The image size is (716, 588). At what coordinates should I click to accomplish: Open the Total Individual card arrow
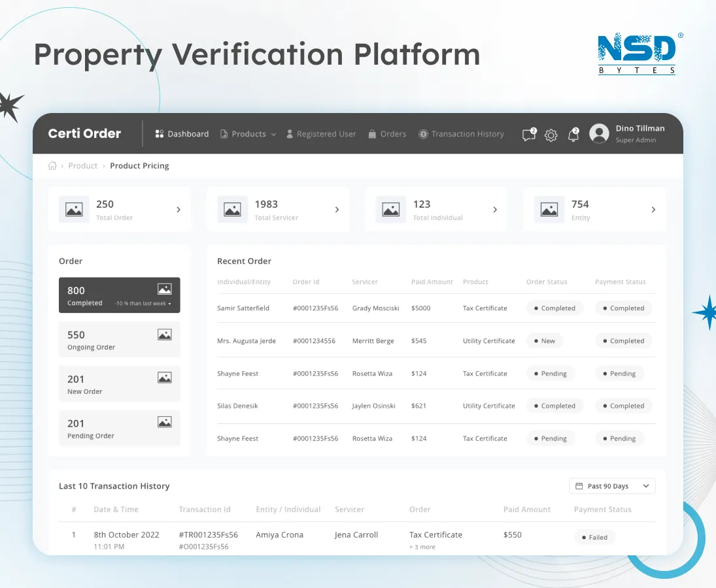click(495, 209)
